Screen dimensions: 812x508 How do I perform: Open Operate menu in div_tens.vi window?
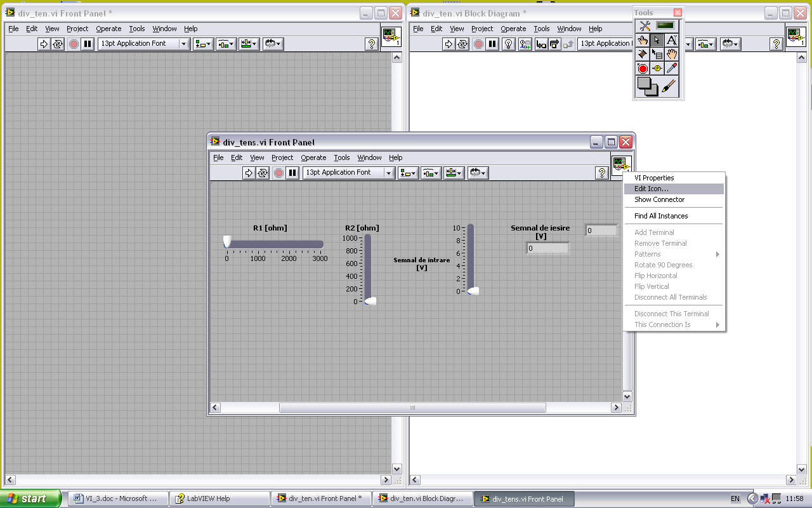(x=313, y=157)
